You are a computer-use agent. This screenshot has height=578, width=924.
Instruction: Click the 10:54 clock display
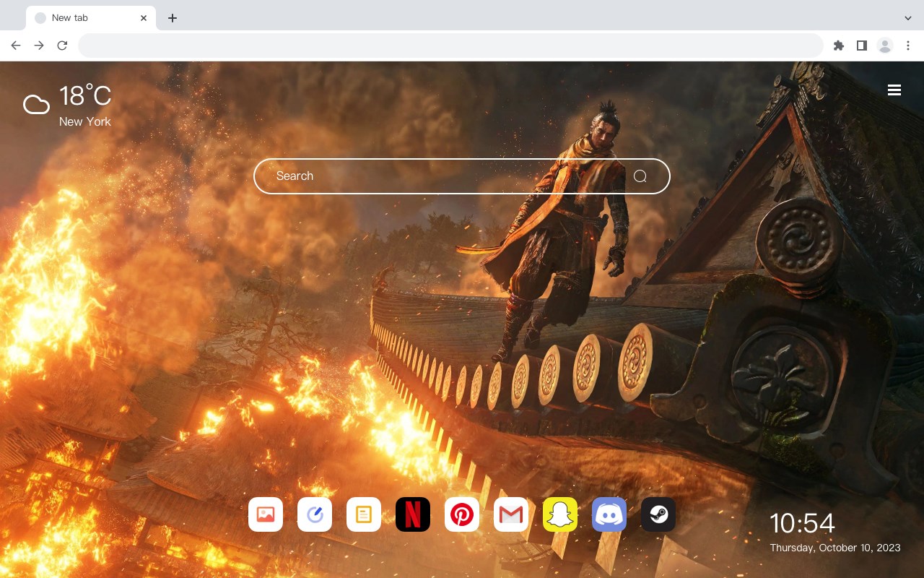coord(802,523)
